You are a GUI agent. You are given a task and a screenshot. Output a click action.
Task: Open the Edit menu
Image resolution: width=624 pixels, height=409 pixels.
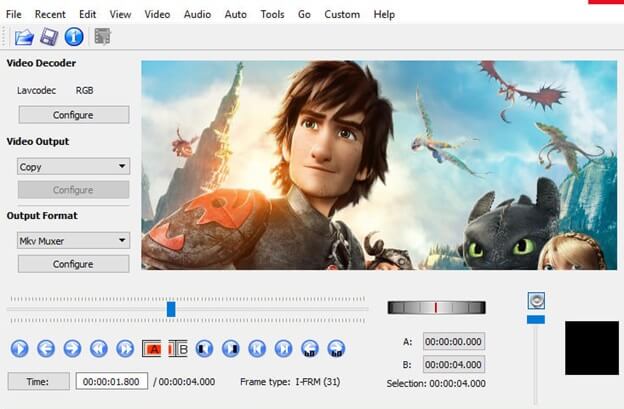click(88, 14)
